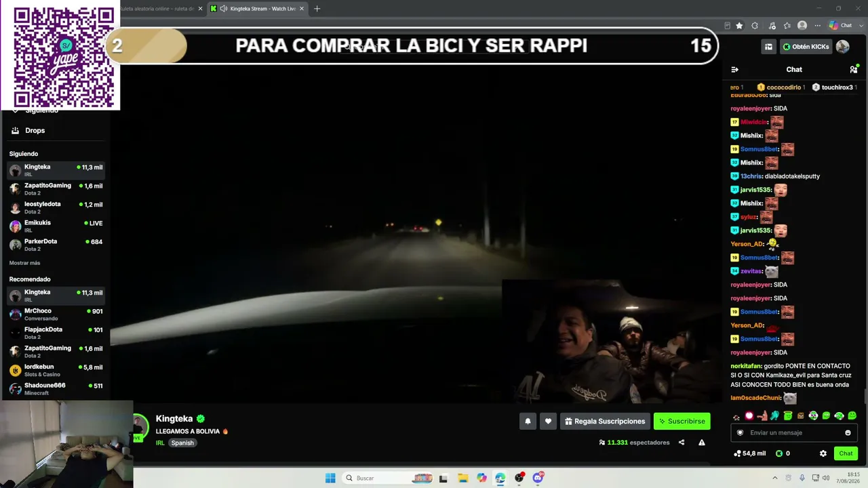Open a new browser tab
The image size is (868, 488).
[317, 9]
